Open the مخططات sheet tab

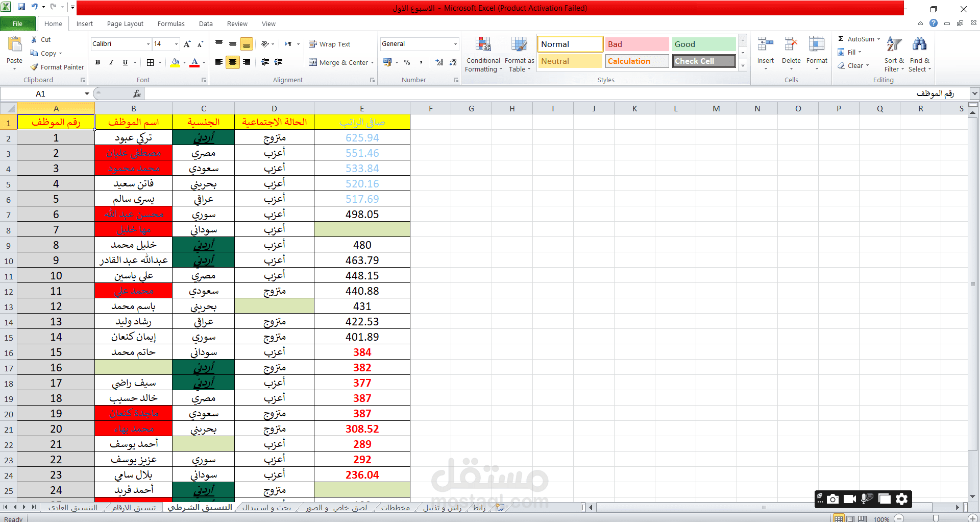(x=395, y=507)
